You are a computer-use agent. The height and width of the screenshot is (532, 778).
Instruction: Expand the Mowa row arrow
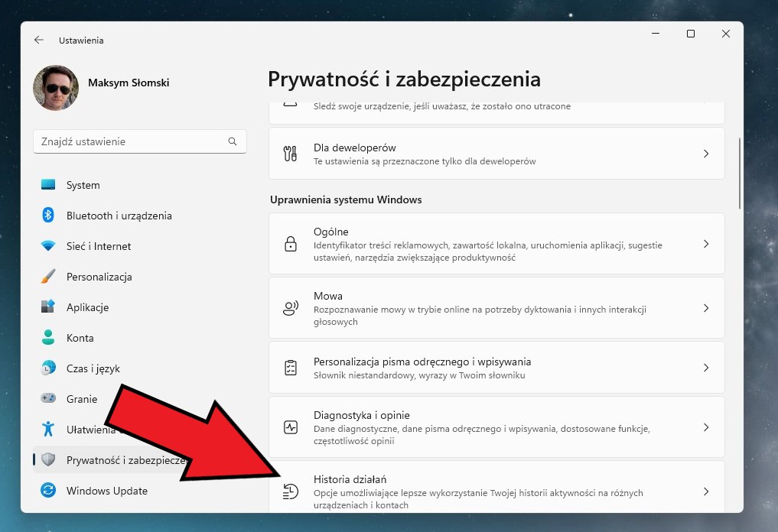pos(705,308)
